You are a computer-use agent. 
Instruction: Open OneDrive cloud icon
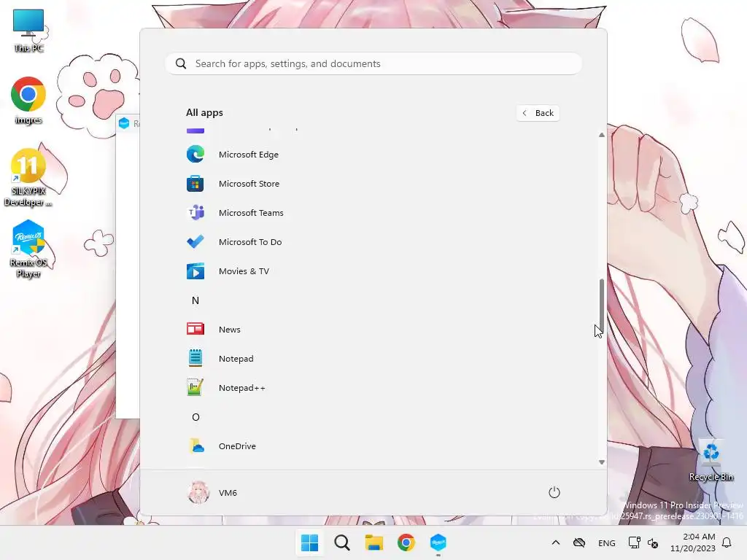196,446
